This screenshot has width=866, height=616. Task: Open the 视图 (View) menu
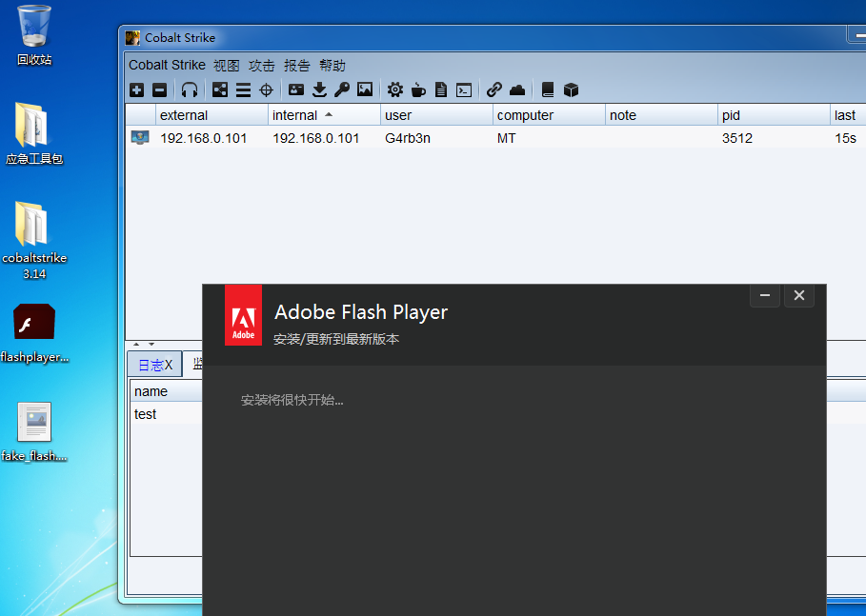227,66
